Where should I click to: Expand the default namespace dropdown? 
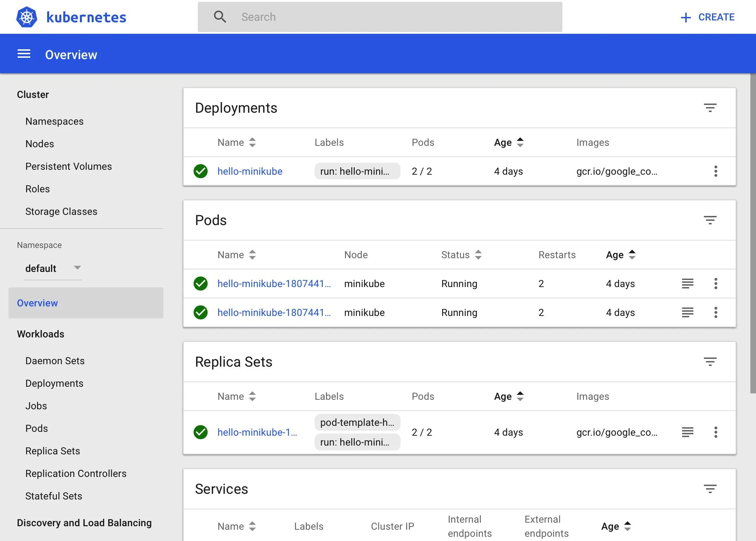pos(53,268)
